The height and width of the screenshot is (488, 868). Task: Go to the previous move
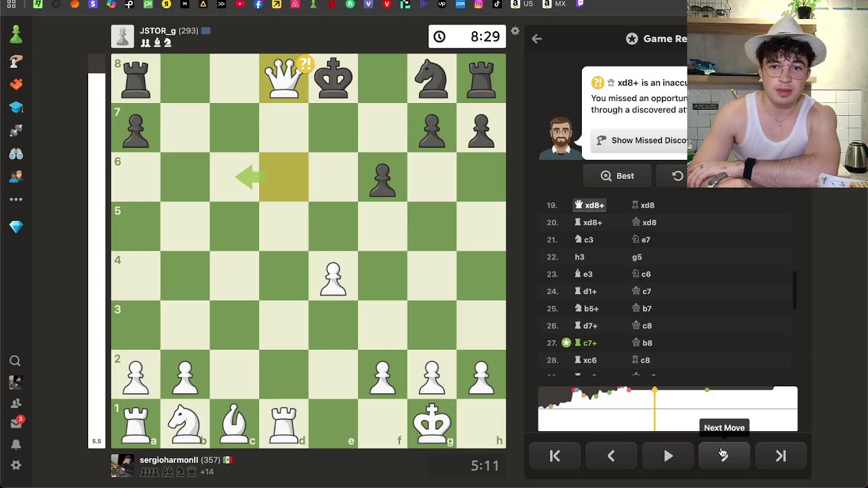pyautogui.click(x=611, y=456)
